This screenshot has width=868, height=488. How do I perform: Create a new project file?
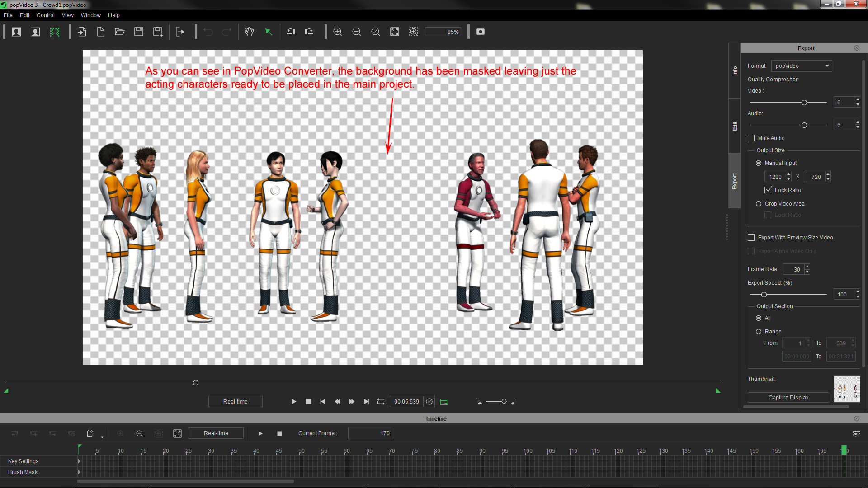(x=101, y=32)
